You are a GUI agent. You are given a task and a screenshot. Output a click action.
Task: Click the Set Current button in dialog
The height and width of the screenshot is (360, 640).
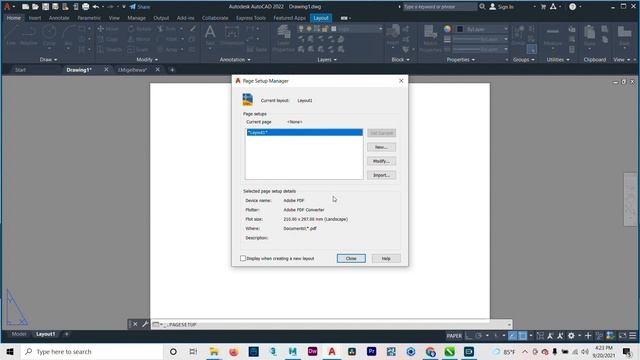pyautogui.click(x=381, y=133)
